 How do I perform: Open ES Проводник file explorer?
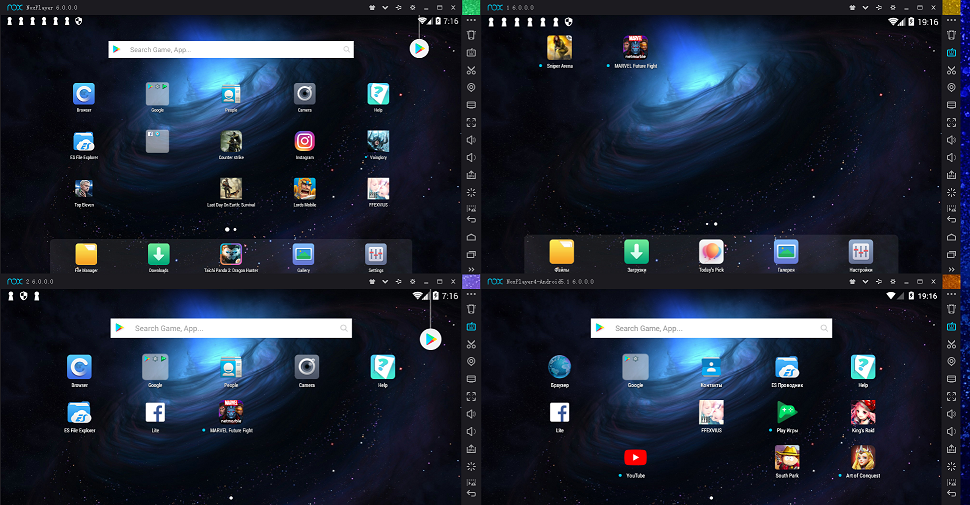787,367
